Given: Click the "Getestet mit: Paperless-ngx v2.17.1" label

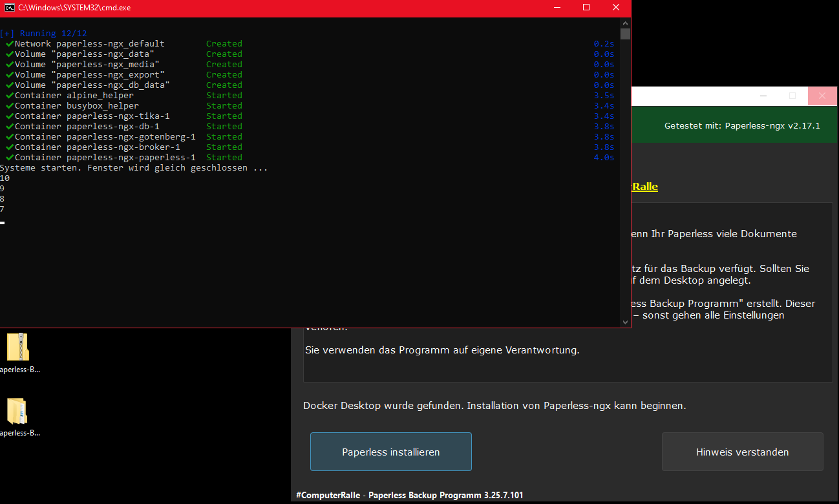Looking at the screenshot, I should click(x=742, y=125).
